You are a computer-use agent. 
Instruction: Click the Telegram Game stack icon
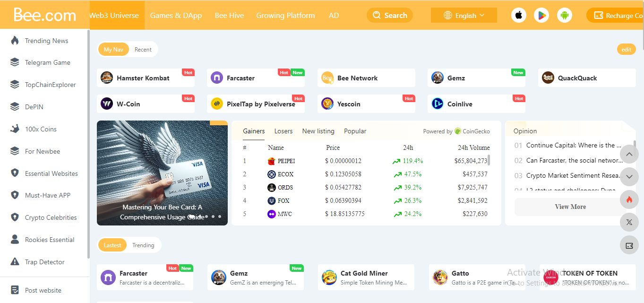coord(15,62)
